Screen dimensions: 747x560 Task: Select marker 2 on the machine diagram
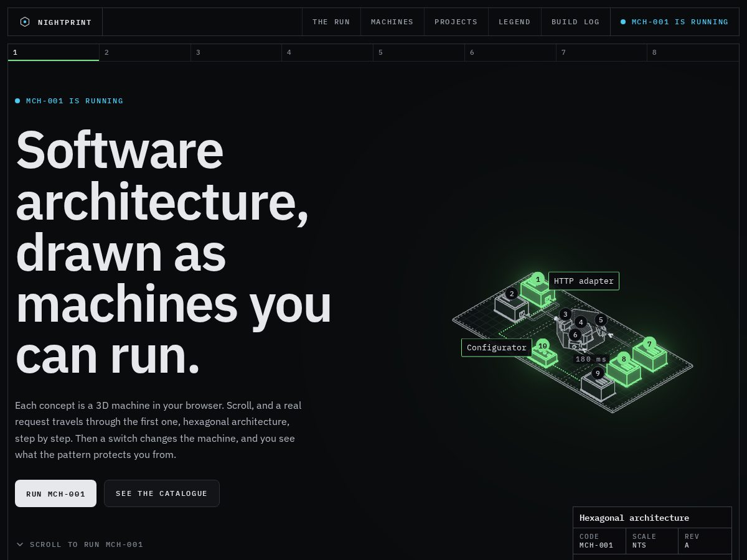[x=512, y=294]
